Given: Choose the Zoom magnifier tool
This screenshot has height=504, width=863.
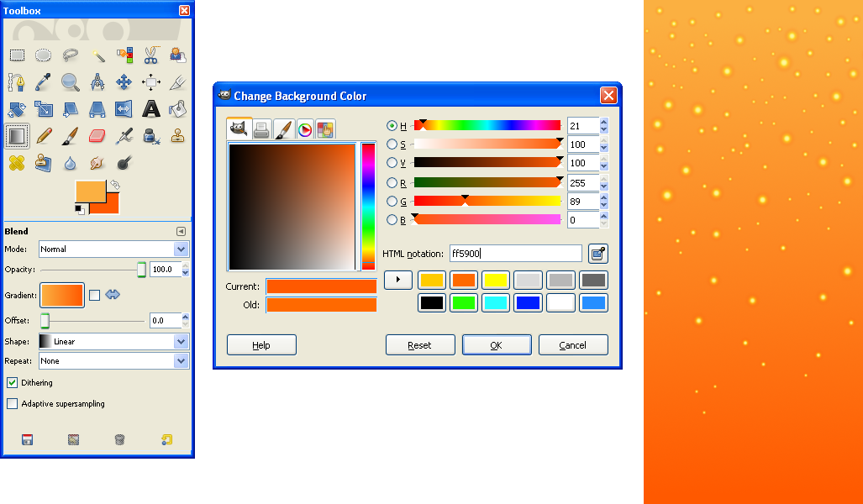Looking at the screenshot, I should [71, 82].
